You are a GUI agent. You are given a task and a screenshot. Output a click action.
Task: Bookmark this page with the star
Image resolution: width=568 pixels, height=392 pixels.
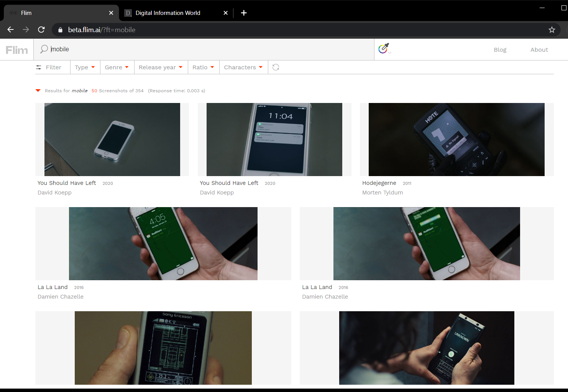552,29
